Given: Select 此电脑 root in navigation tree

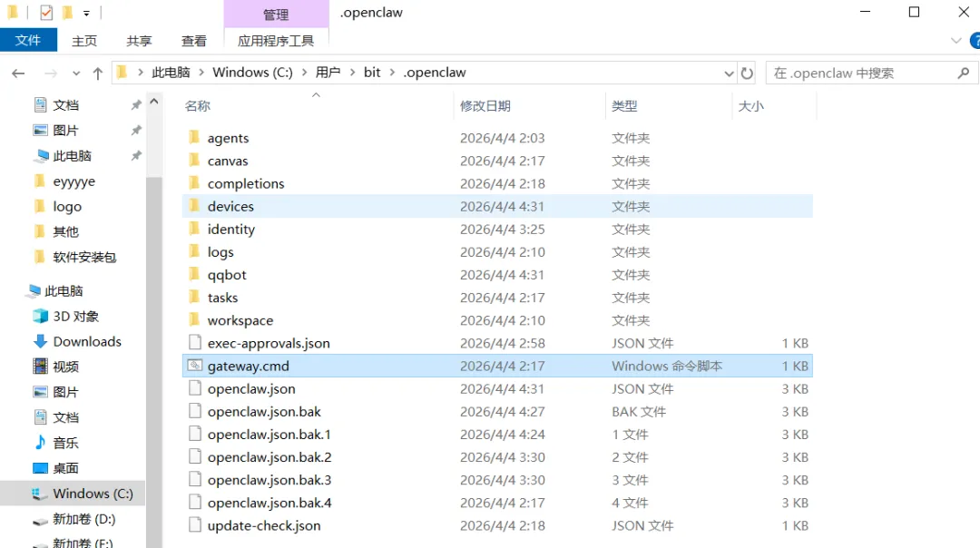Looking at the screenshot, I should click(x=55, y=290).
